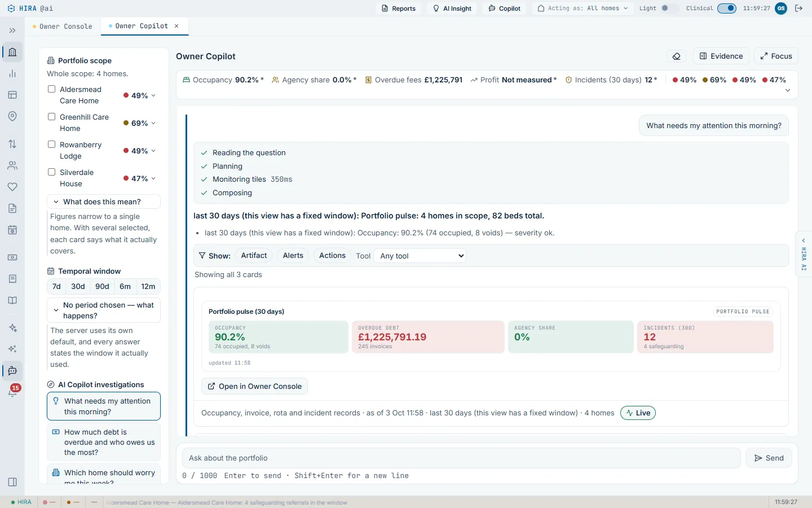Filter cards by Alerts
The image size is (812, 508).
coord(293,256)
